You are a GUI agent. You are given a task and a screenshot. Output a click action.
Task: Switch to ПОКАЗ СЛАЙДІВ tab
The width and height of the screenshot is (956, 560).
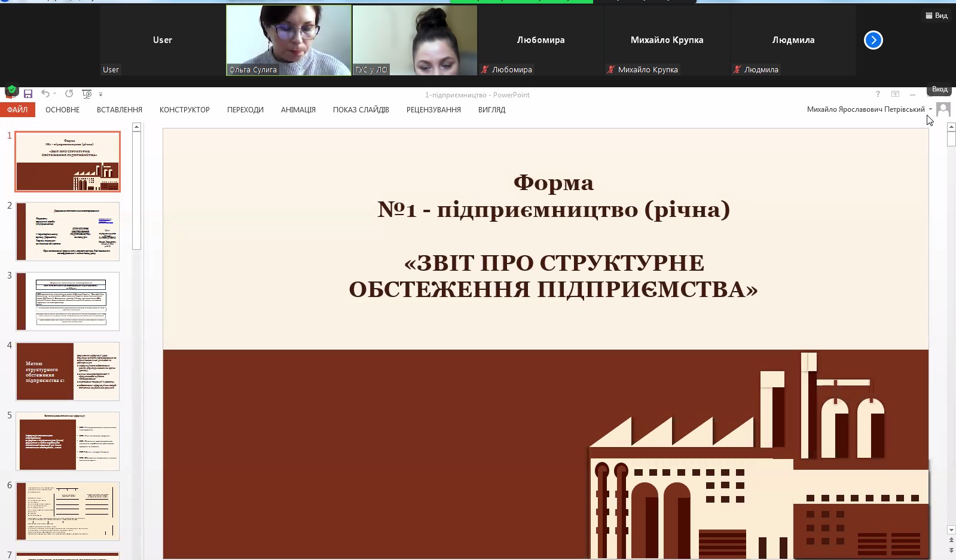click(x=361, y=110)
